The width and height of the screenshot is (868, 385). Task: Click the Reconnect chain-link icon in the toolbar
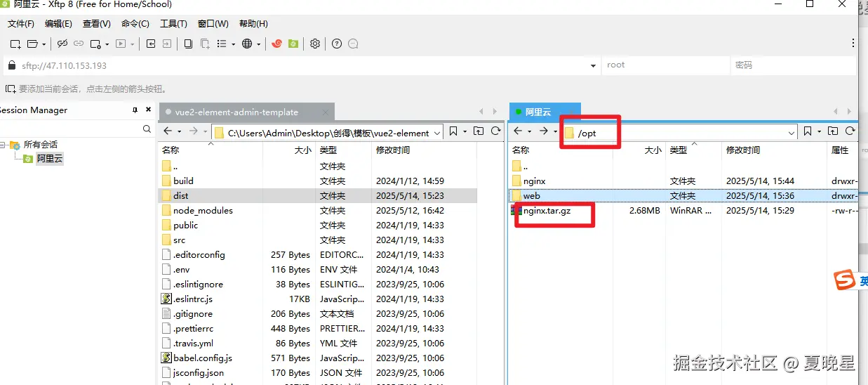click(79, 44)
